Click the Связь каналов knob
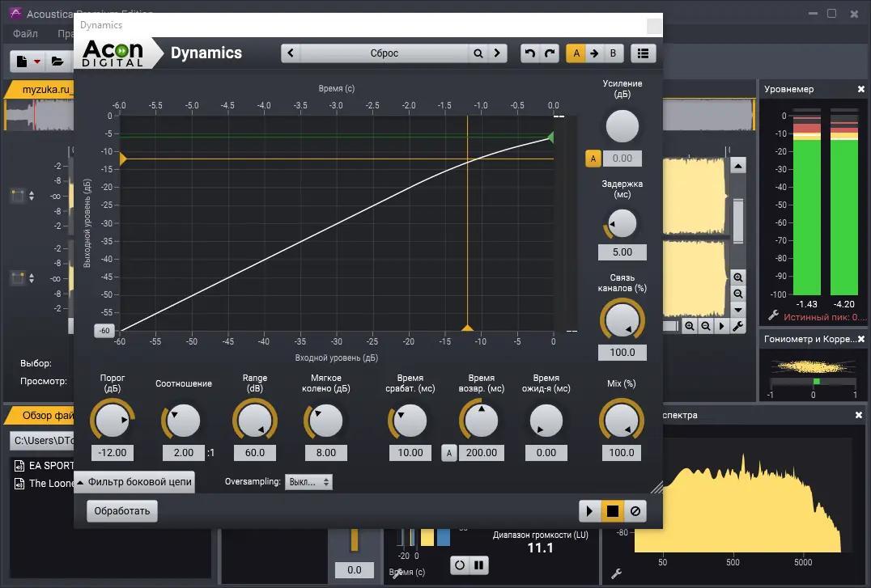 (x=622, y=319)
